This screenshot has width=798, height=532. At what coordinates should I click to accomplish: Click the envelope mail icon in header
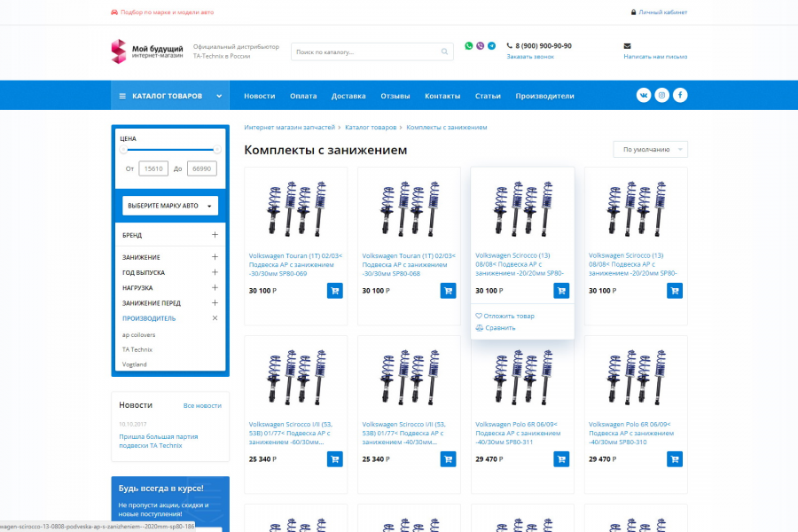click(627, 46)
